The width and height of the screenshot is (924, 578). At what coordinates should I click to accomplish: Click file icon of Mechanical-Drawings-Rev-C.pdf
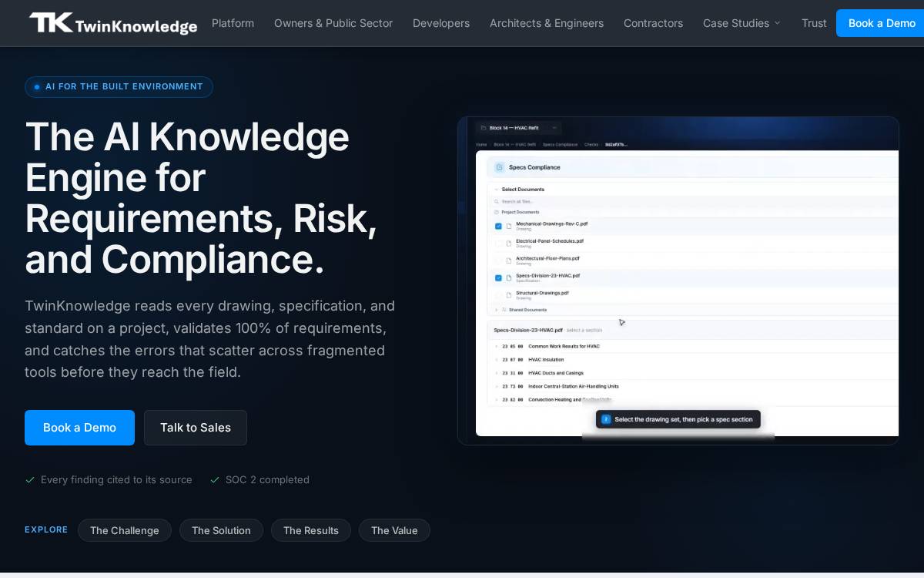coord(509,227)
